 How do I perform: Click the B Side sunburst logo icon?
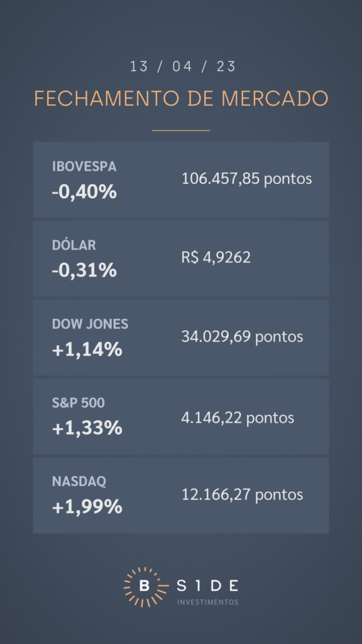144,587
